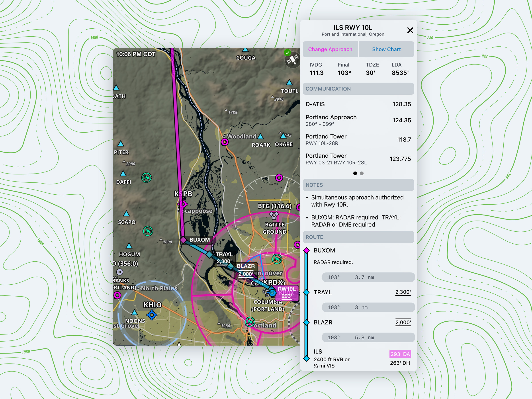Tap the green flag marker near SCAPO
The height and width of the screenshot is (399, 532).
click(148, 231)
